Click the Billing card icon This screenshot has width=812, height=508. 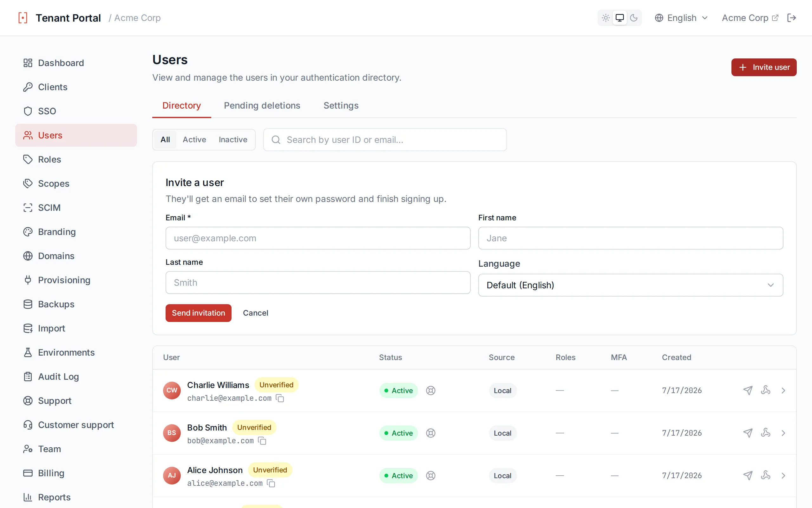[x=28, y=473]
